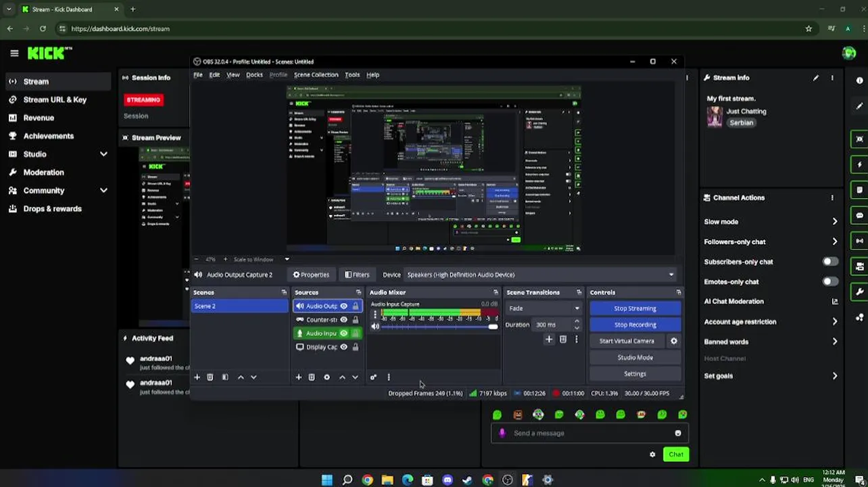Toggle Subscribers-only chat switch
868x487 pixels.
click(830, 262)
